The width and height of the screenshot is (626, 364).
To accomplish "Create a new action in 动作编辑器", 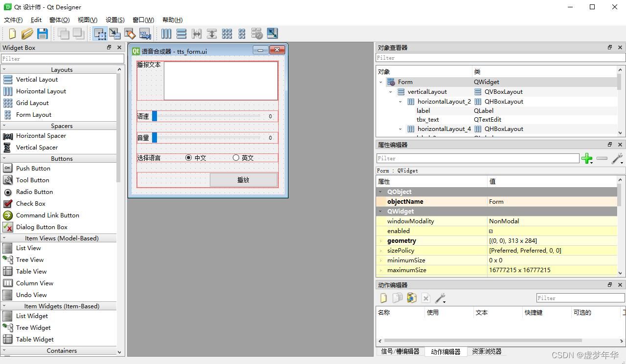I will [383, 298].
